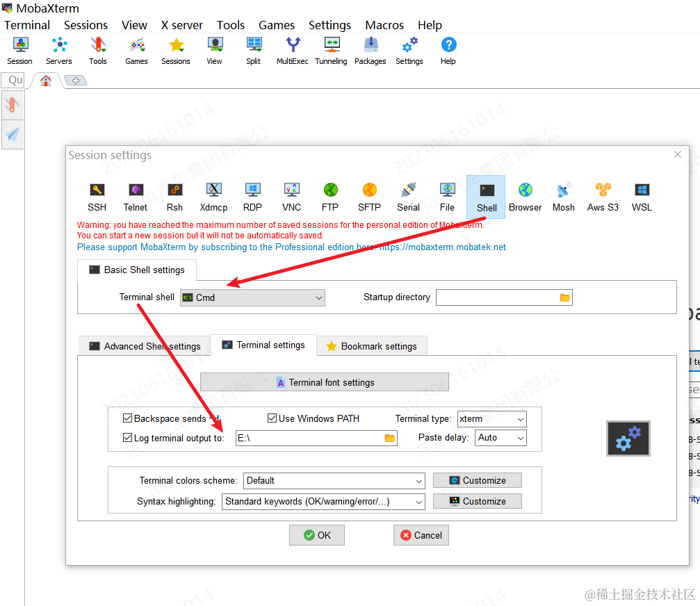Click the log output path field
700x606 pixels.
[x=316, y=439]
